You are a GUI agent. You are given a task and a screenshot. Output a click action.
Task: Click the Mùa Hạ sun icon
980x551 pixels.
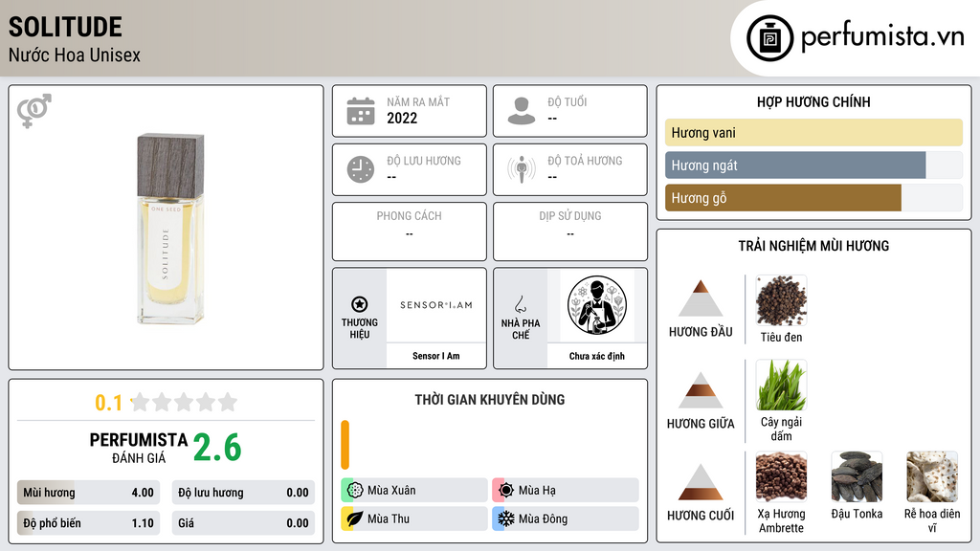point(505,491)
